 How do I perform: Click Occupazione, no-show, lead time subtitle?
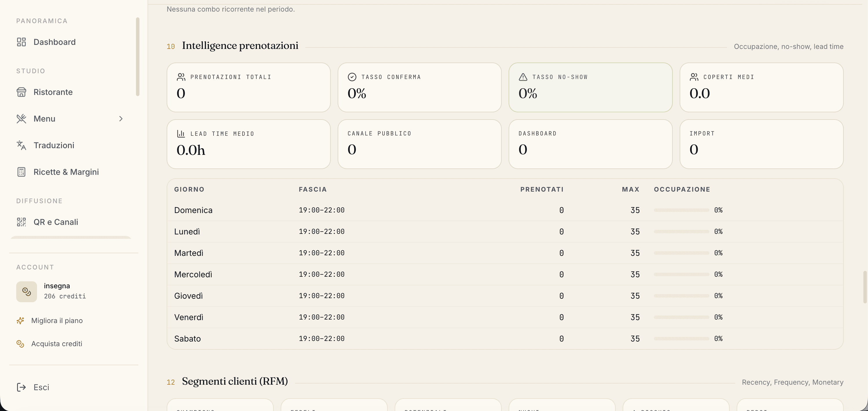(x=788, y=46)
